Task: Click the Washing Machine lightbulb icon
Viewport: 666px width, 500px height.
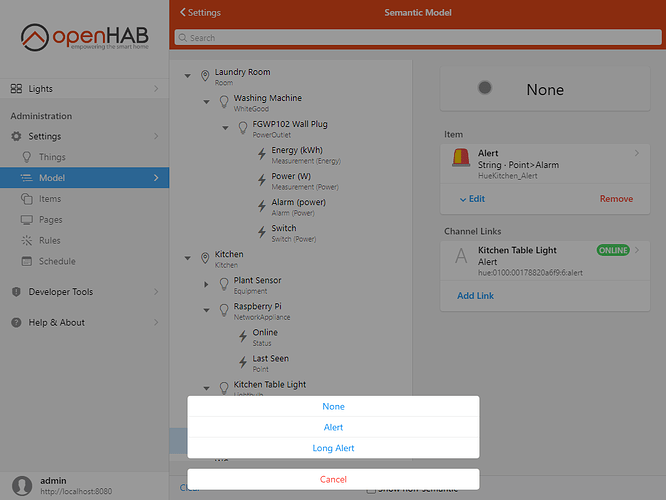Action: 224,102
